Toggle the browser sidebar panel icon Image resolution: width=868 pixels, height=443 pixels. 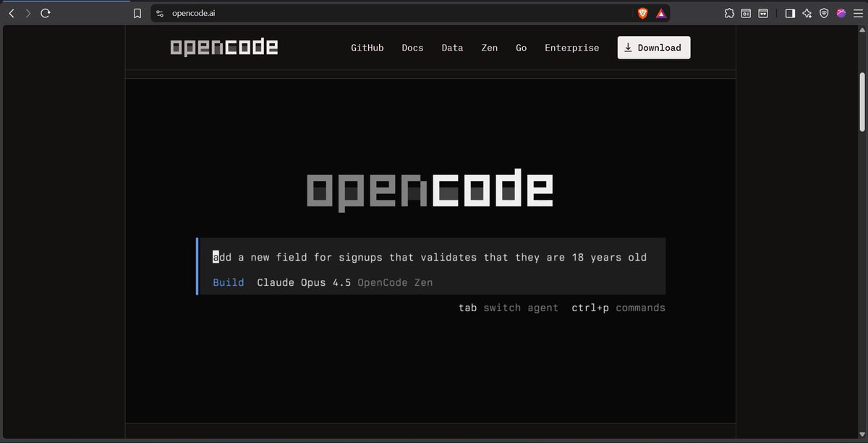pyautogui.click(x=790, y=13)
